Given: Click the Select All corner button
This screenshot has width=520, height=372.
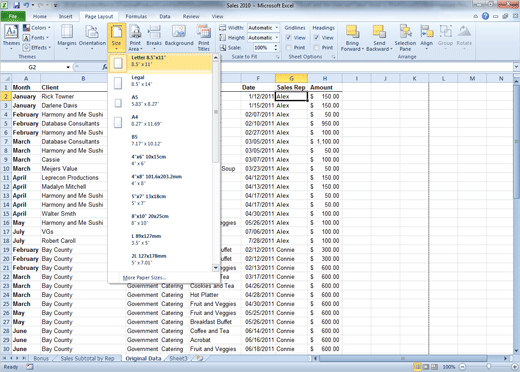Looking at the screenshot, I should pyautogui.click(x=6, y=78).
